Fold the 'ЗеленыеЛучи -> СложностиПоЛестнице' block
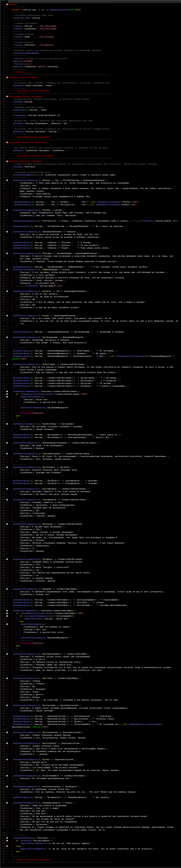This screenshot has height=868, width=181. 7,499
